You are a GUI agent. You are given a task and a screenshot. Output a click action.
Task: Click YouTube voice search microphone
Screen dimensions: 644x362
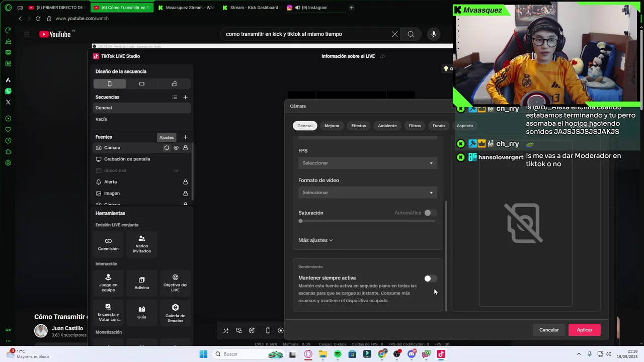434,34
